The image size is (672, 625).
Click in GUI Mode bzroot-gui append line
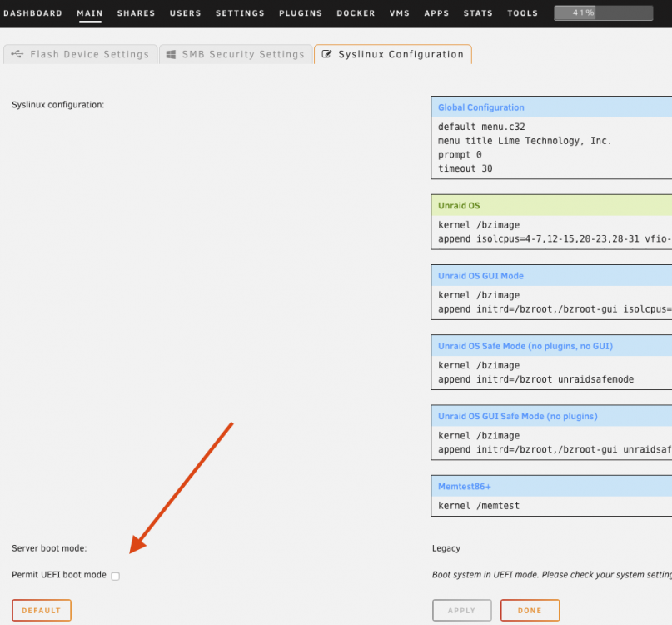coord(555,309)
